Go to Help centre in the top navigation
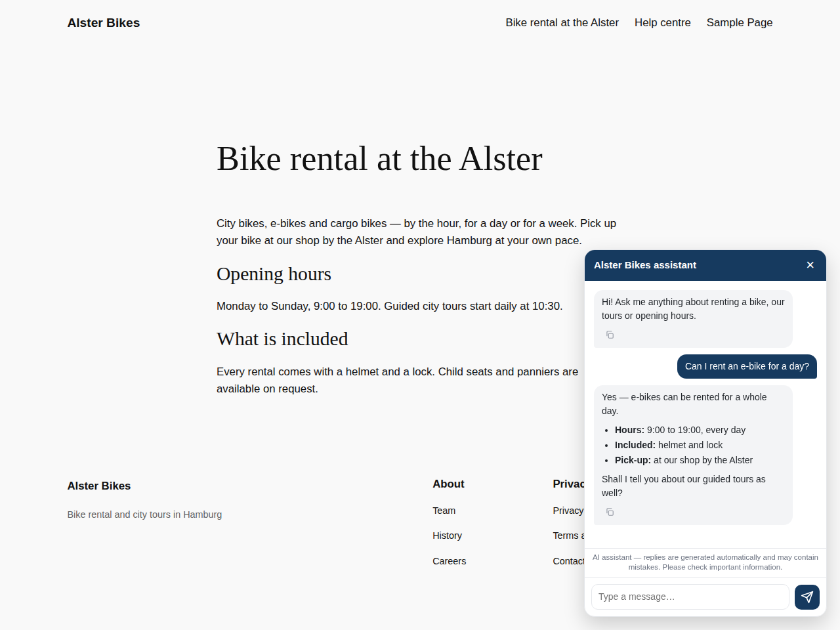This screenshot has width=840, height=630. (663, 22)
